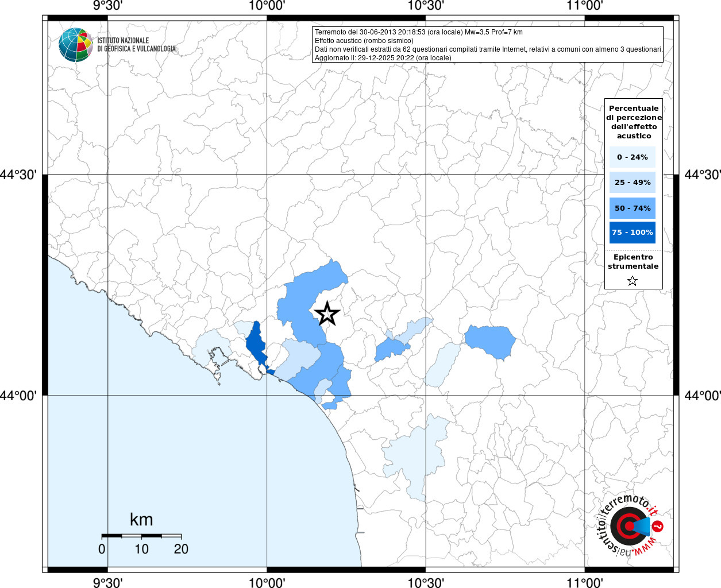Select the 0 - 24% legend swatch
Viewport: 721px width, 588px height.
pos(633,157)
